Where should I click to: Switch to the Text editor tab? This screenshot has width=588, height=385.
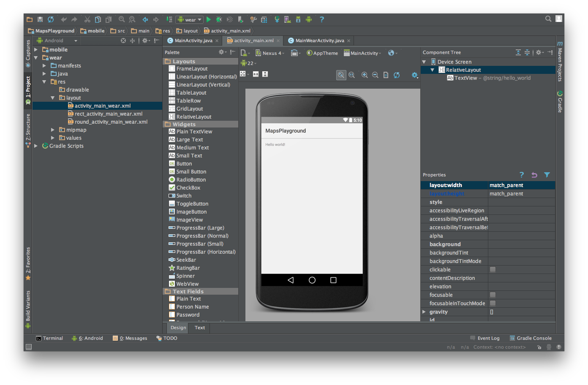coord(200,328)
